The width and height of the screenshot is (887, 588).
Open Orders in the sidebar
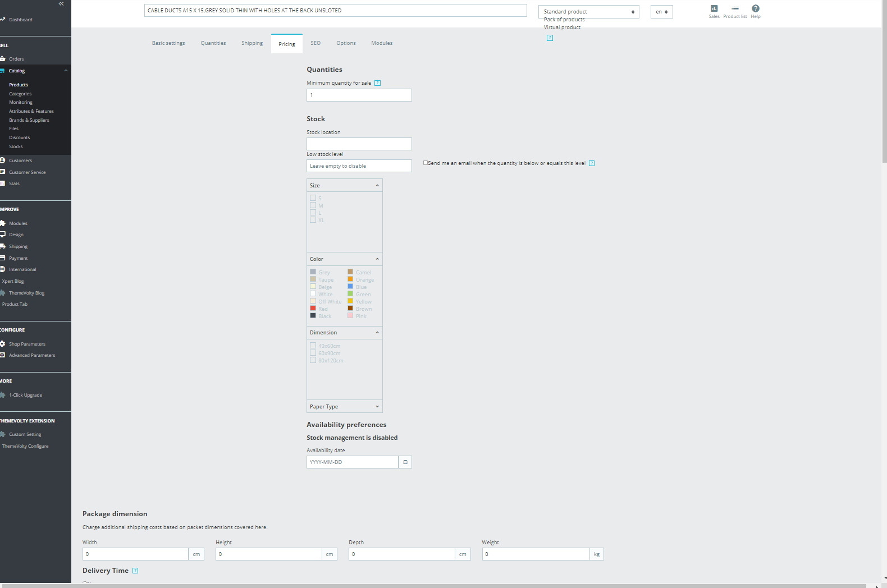(16, 59)
